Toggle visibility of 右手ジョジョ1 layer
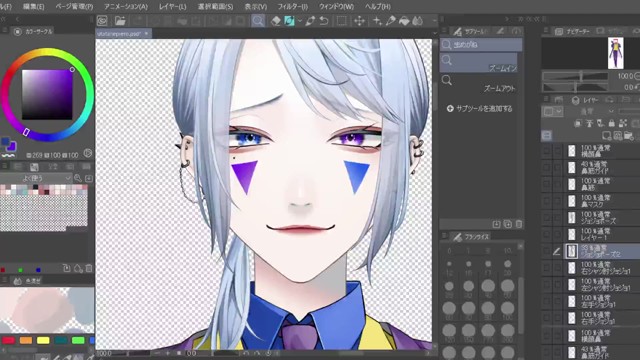Screen dimensions: 640x360 tap(546, 318)
